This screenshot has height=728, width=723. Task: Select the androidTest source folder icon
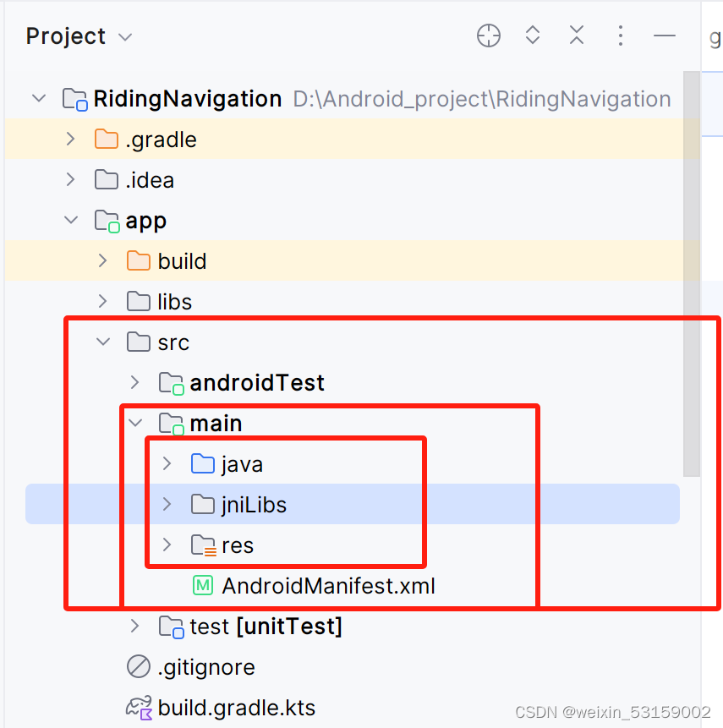172,384
